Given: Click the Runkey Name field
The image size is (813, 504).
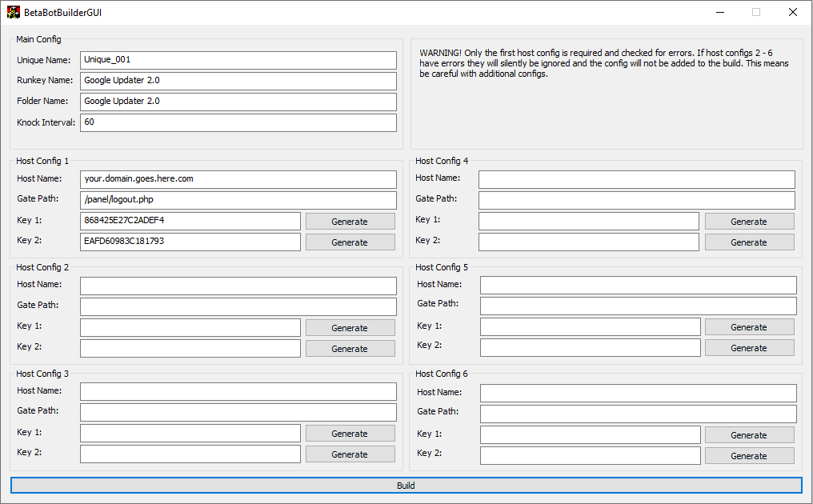Looking at the screenshot, I should point(238,80).
